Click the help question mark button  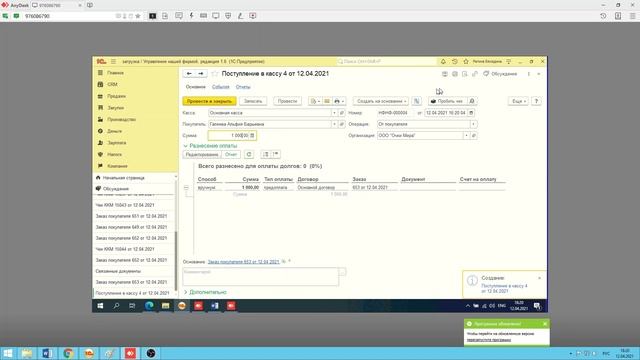pyautogui.click(x=536, y=101)
